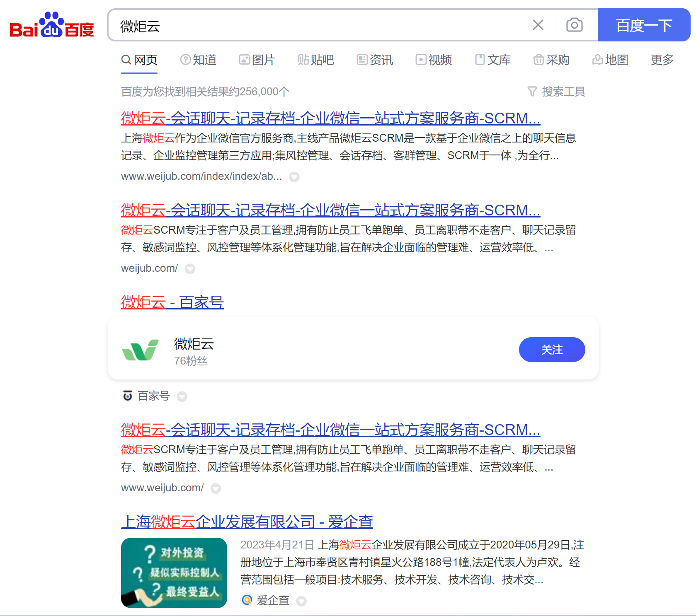This screenshot has height=616, width=696.
Task: Open 上海微炬云企业发展有限公司 - 爱企查 link
Action: pos(247,522)
